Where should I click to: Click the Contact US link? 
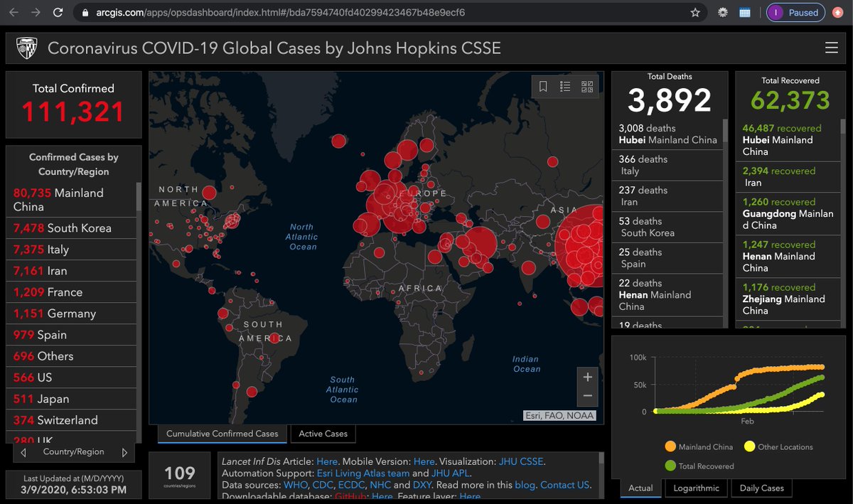[565, 485]
